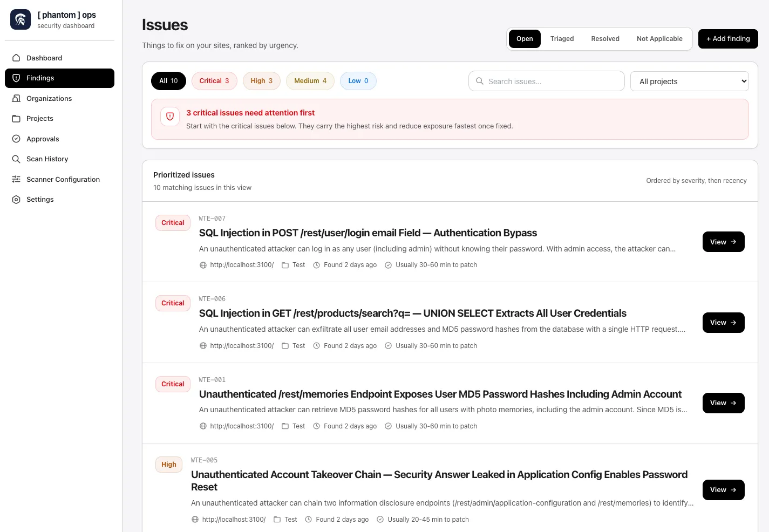Click the Organizations icon in the sidebar
Image resolution: width=769 pixels, height=532 pixels.
pos(16,98)
